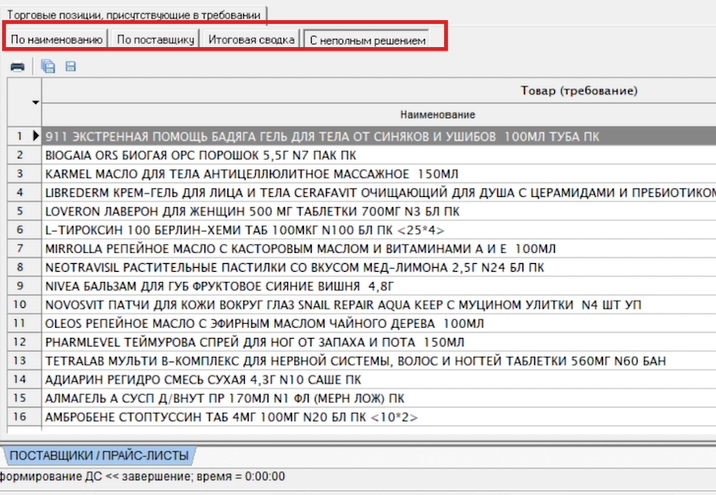Viewport: 716px width, 495px height.
Task: Select row 'АМБРОБЕНЕ СТОПТУССИН ТАБ'
Action: coord(379,417)
